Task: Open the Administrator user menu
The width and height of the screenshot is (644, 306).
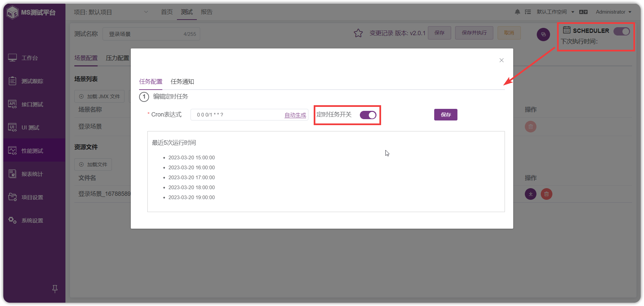Action: 613,12
